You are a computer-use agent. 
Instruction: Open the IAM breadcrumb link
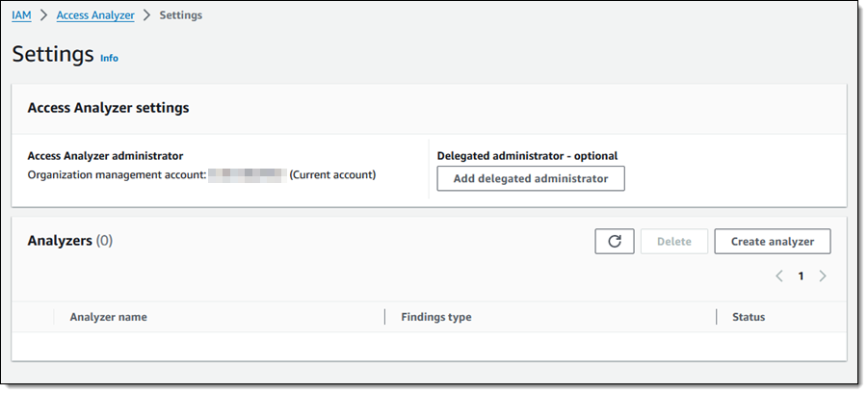pos(21,15)
